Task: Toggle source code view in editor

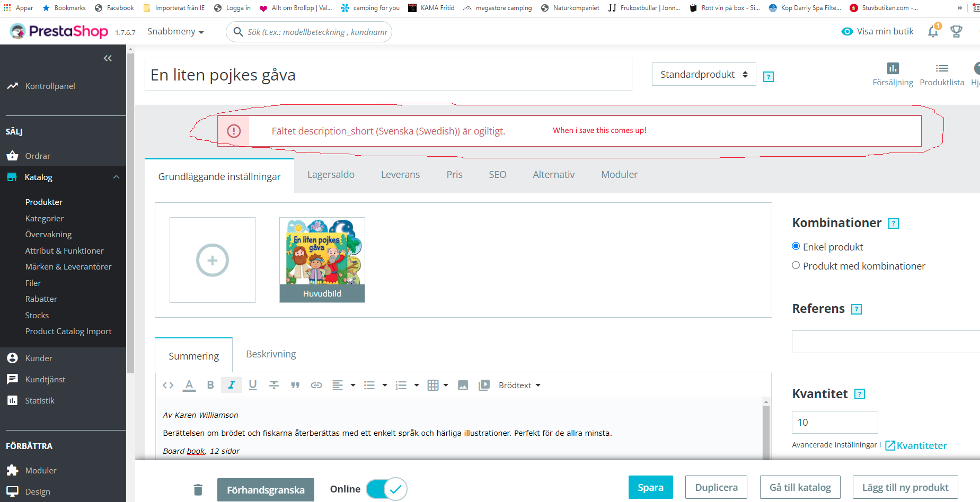Action: point(168,385)
